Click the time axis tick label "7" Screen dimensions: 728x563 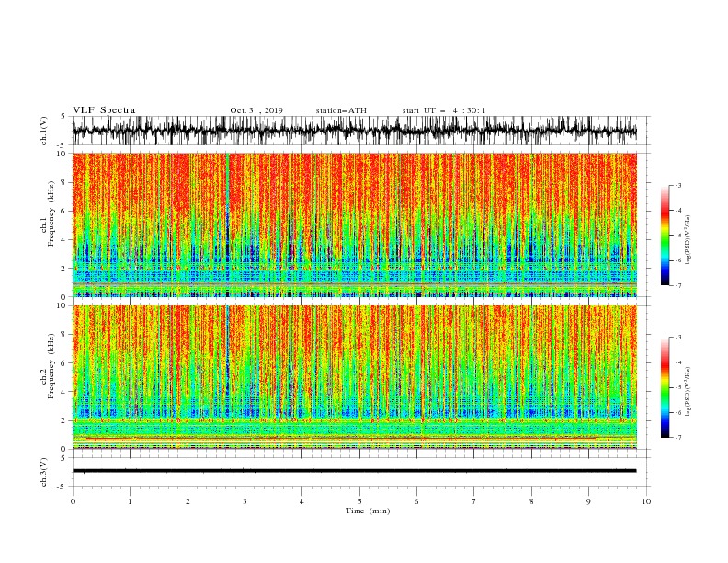pyautogui.click(x=474, y=501)
